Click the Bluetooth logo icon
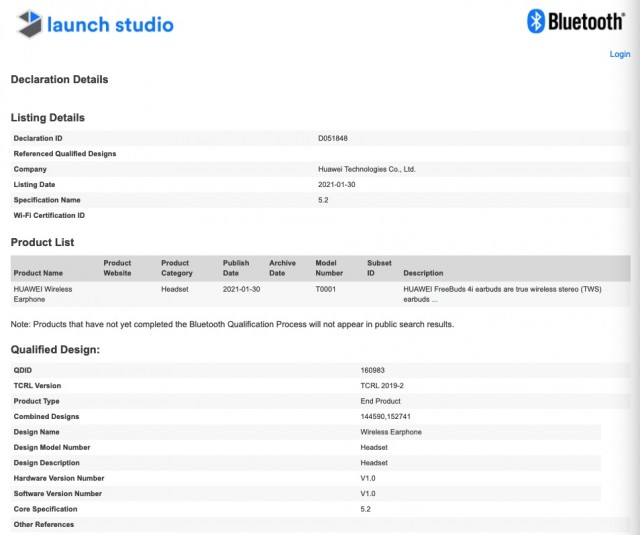The width and height of the screenshot is (640, 535). [x=536, y=21]
